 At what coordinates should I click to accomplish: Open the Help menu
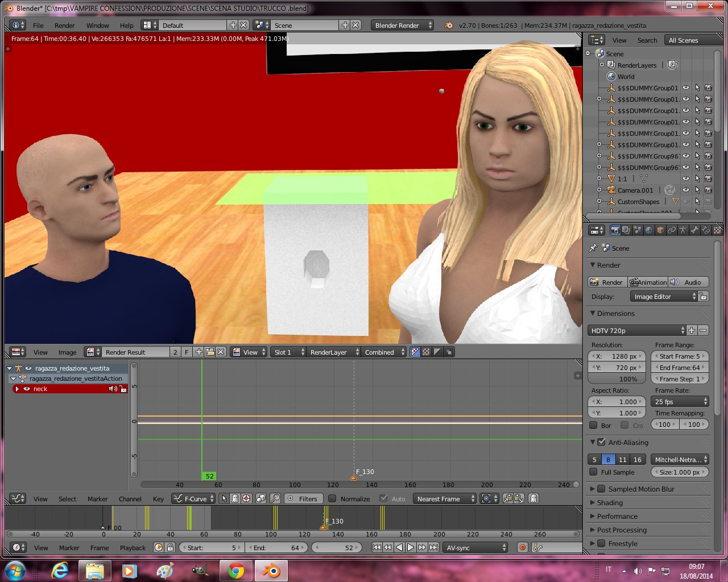126,25
